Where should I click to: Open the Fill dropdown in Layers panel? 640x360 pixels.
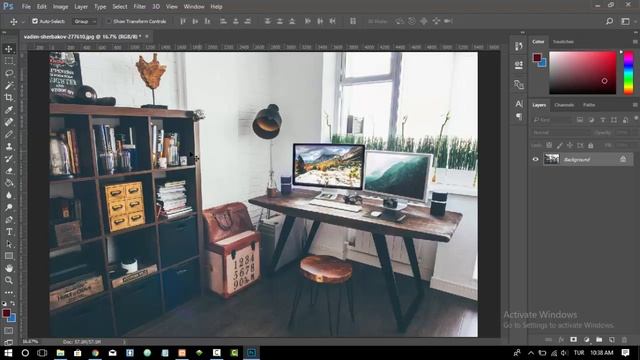(x=627, y=145)
